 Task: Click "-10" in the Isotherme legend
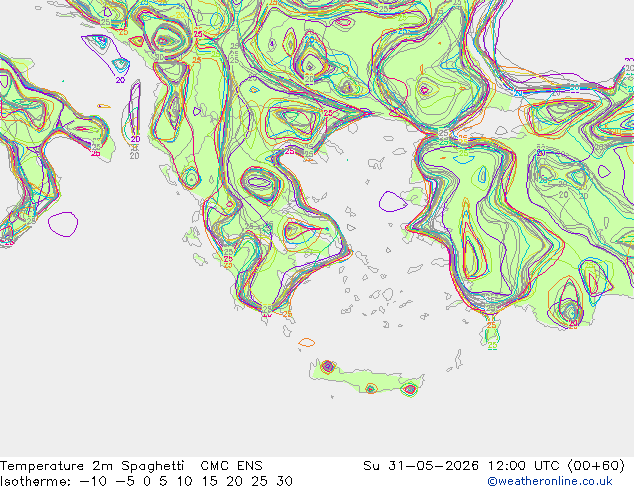pos(94,482)
